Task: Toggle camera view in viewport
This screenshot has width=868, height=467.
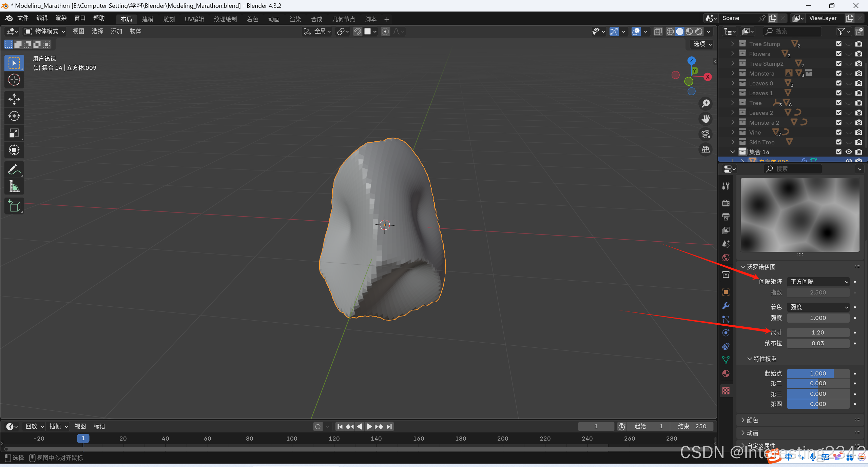Action: click(x=706, y=134)
